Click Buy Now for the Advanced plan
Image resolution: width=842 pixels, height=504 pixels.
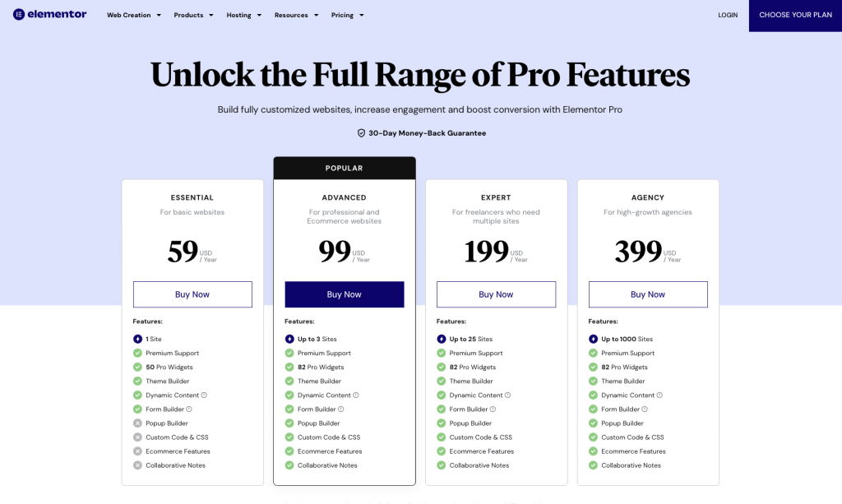click(344, 294)
